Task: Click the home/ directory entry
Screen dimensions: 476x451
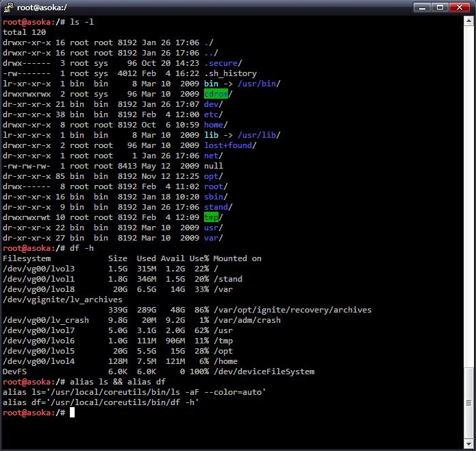Action: pyautogui.click(x=216, y=125)
